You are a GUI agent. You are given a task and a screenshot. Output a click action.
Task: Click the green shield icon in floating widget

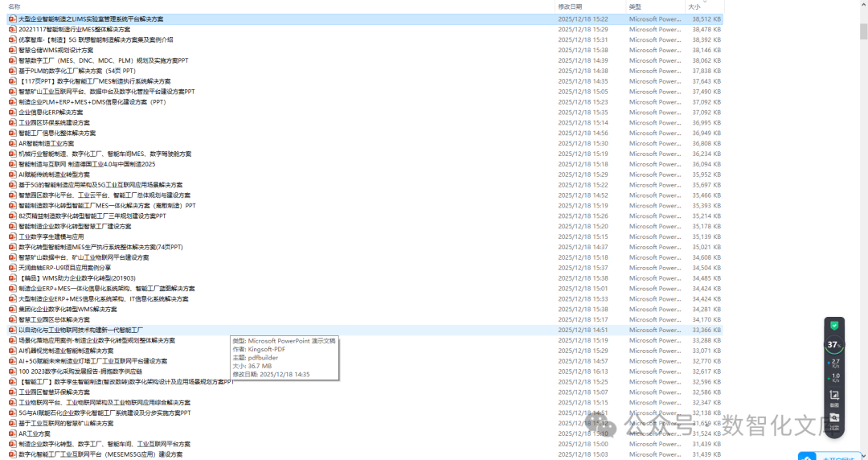point(834,326)
